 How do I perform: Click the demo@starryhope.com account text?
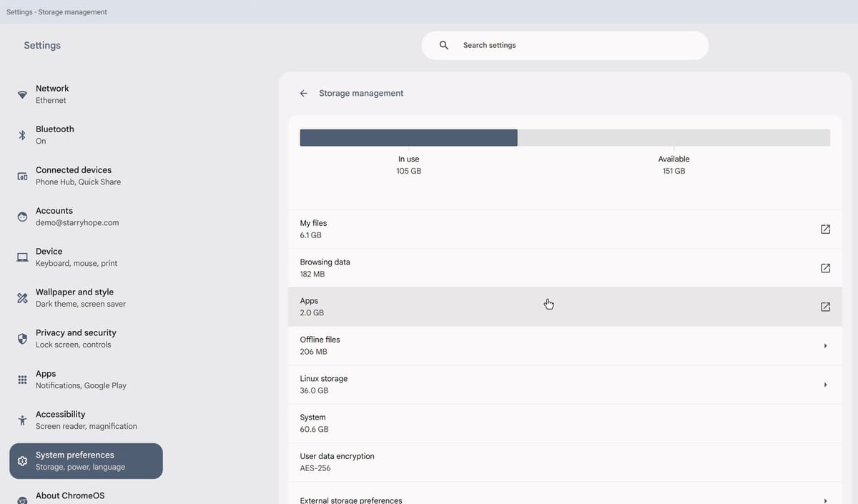point(77,223)
